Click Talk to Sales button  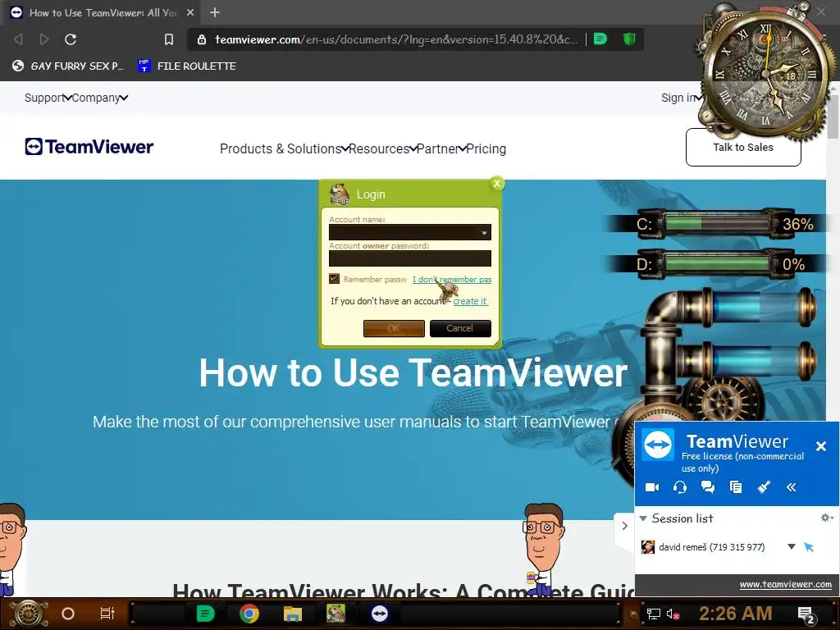coord(743,148)
